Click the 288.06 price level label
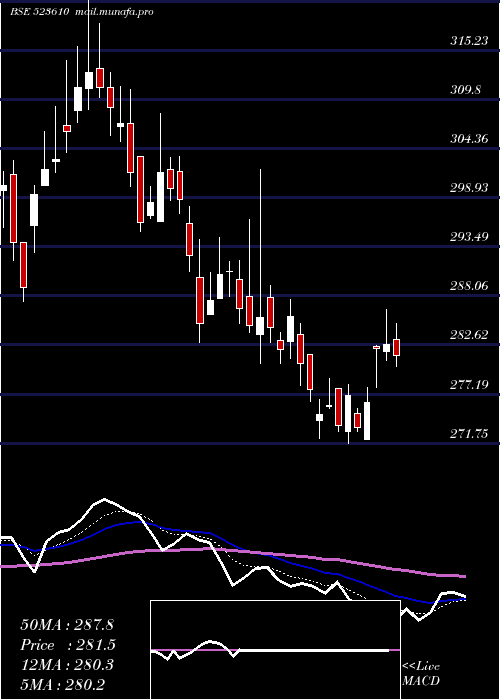The image size is (500, 700). click(469, 286)
